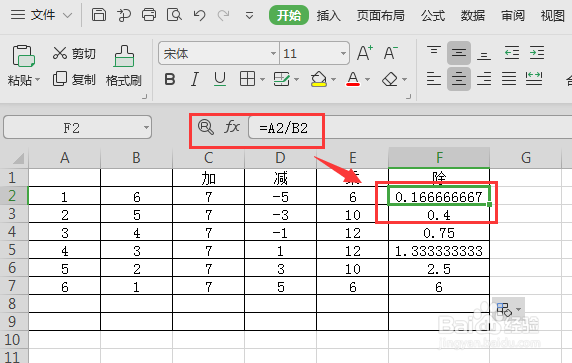Click the Print icon

tap(149, 15)
